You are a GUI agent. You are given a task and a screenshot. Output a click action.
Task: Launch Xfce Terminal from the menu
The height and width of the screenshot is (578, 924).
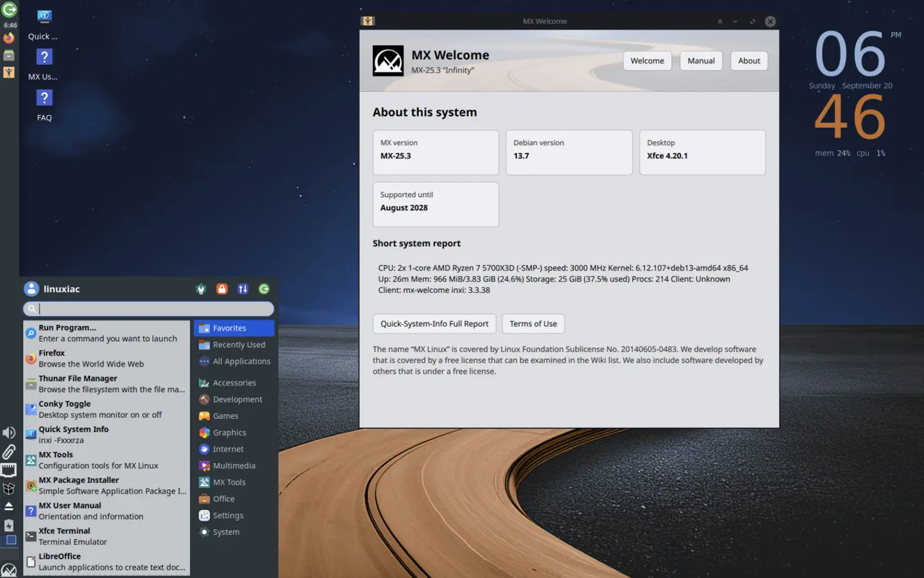(x=107, y=536)
